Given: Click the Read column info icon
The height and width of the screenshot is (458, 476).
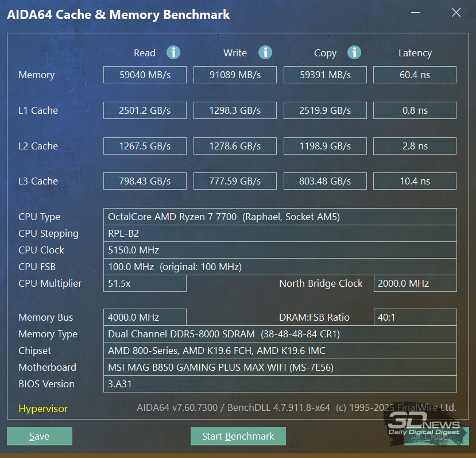Looking at the screenshot, I should (173, 52).
